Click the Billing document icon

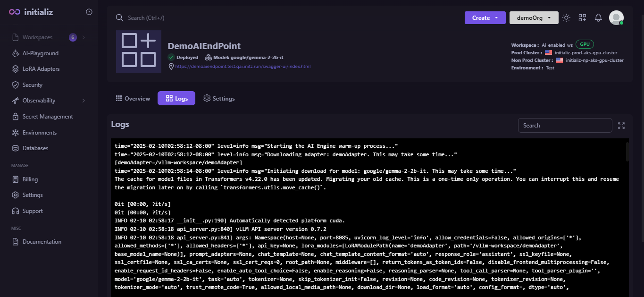pyautogui.click(x=15, y=179)
